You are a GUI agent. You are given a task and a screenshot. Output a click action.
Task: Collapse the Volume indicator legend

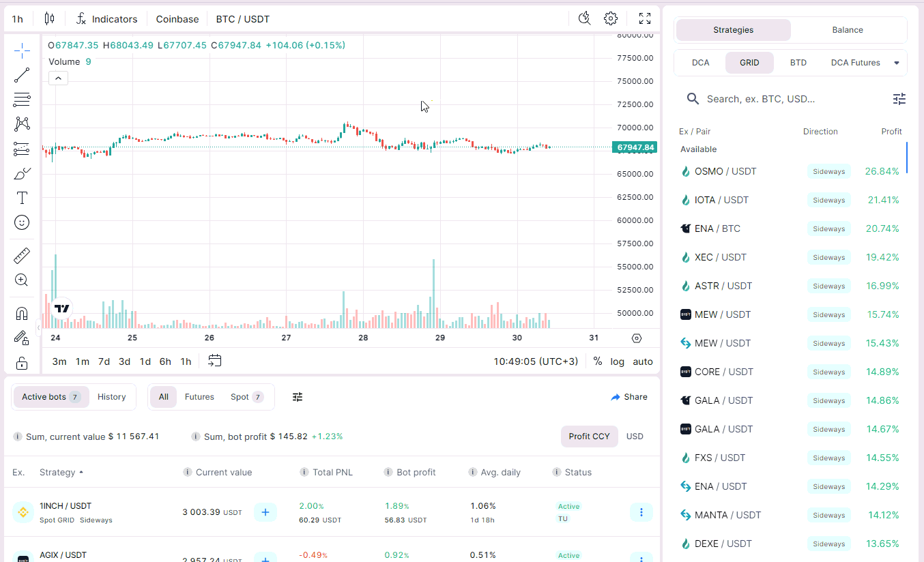coord(58,78)
